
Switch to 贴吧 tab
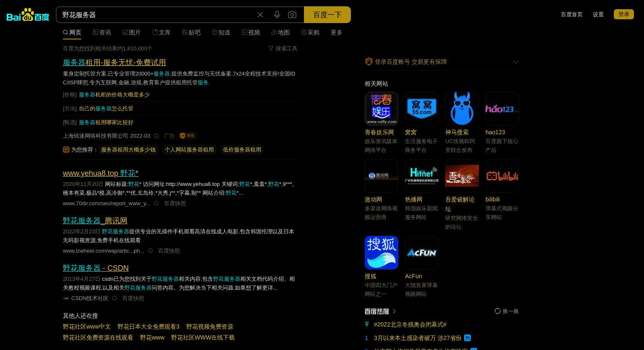(x=191, y=32)
